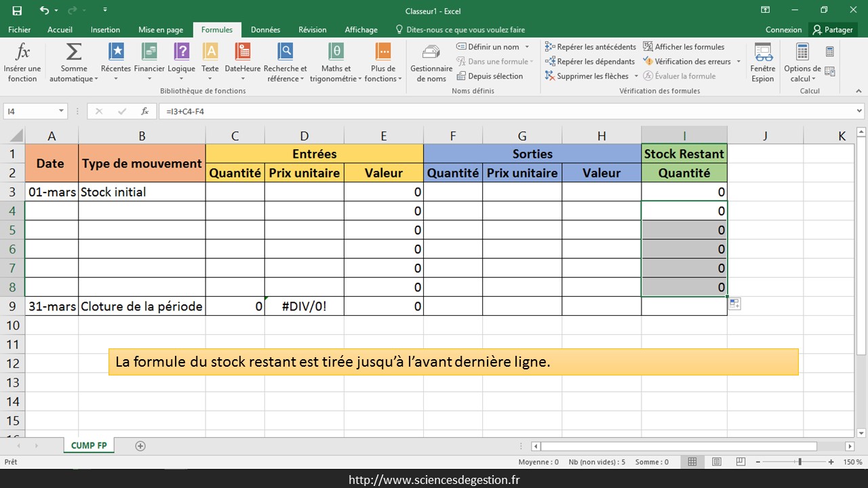
Task: Open the Somme automatique function
Action: point(73,61)
